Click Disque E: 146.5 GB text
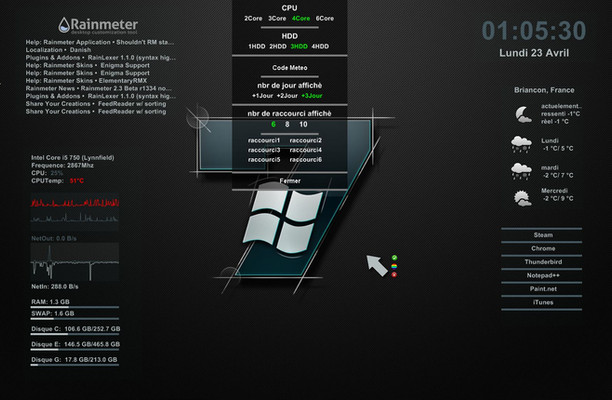Viewport: 612px width, 400px height. 75,344
